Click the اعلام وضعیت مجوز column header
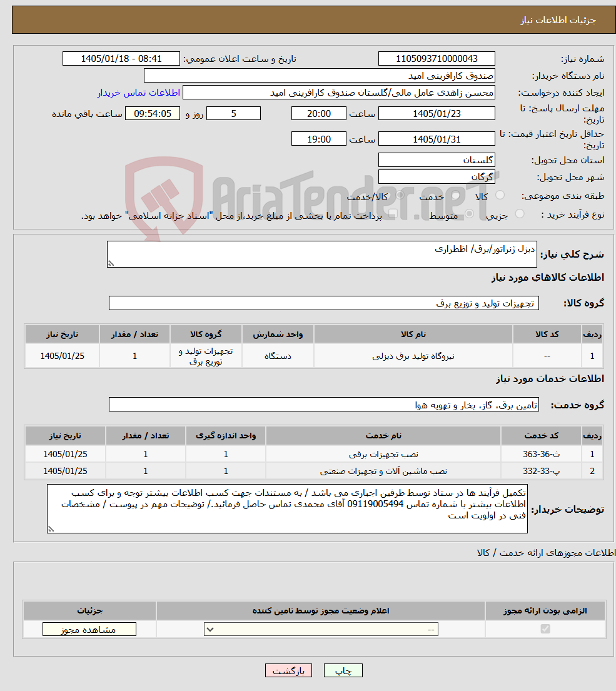This screenshot has height=691, width=616. (x=321, y=610)
